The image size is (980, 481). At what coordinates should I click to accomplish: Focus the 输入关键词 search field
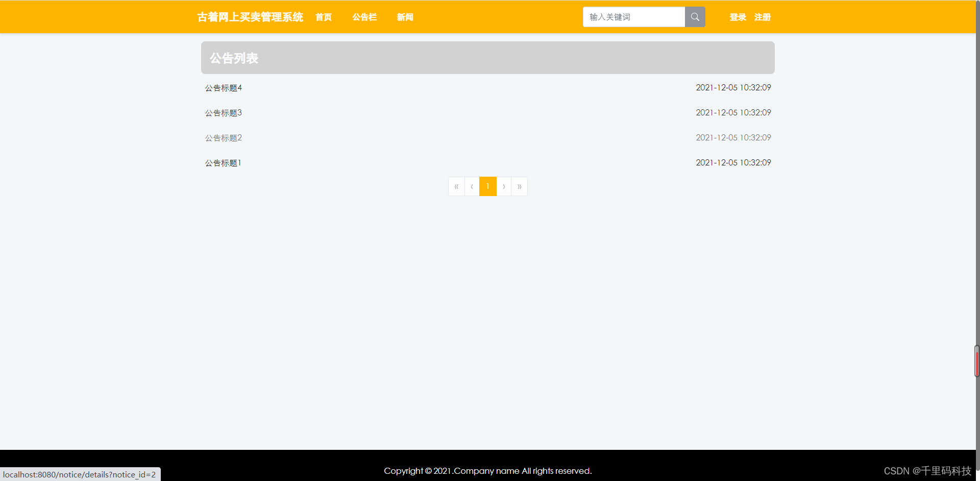pos(634,17)
